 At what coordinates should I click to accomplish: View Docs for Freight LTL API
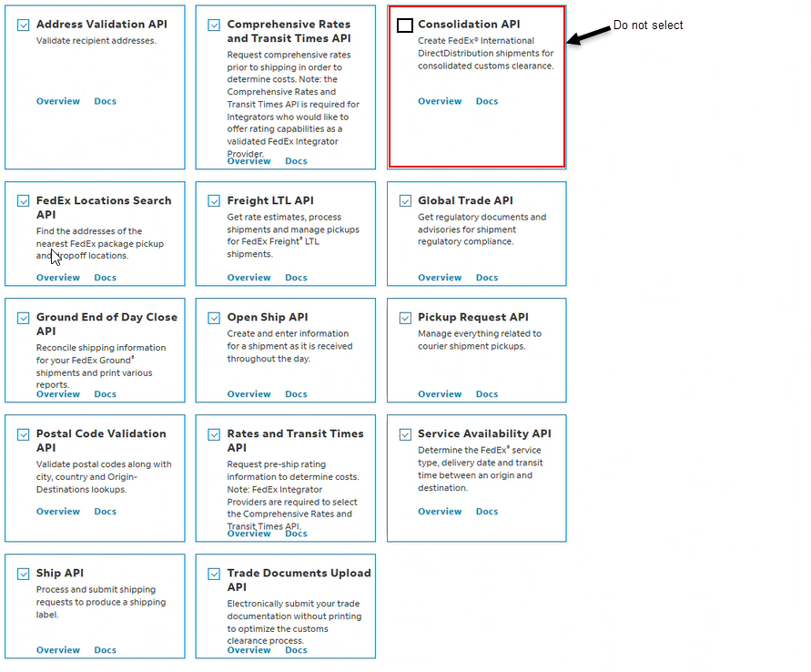point(296,278)
